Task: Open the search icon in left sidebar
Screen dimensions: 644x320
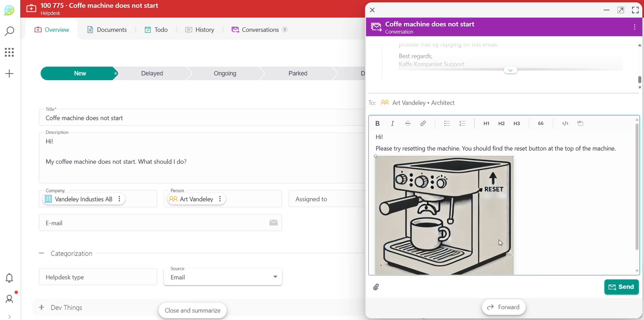Action: [x=9, y=31]
